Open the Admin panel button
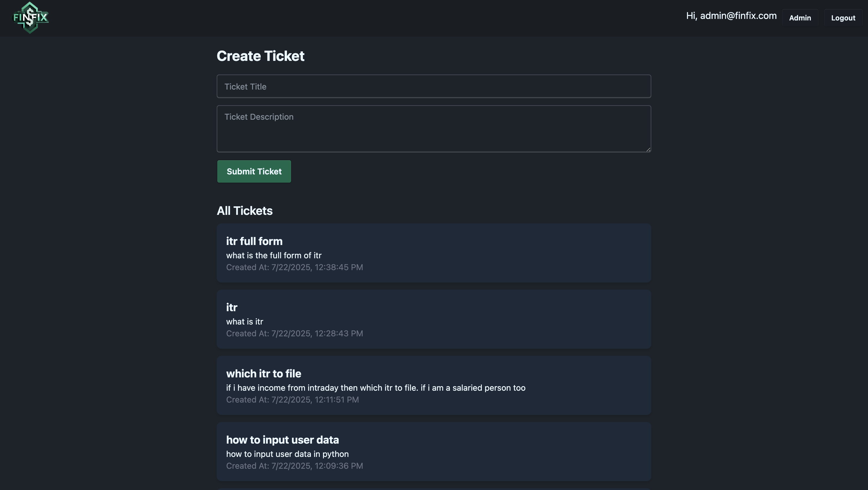 point(800,18)
